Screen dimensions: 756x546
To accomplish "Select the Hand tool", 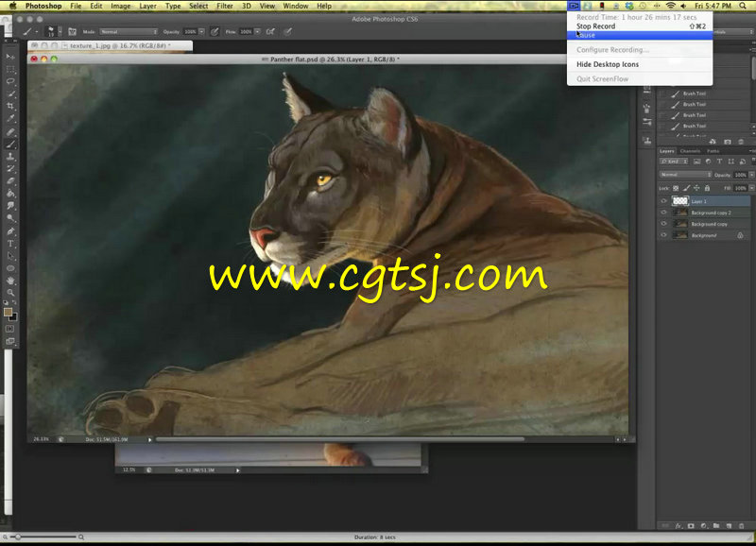I will point(10,281).
